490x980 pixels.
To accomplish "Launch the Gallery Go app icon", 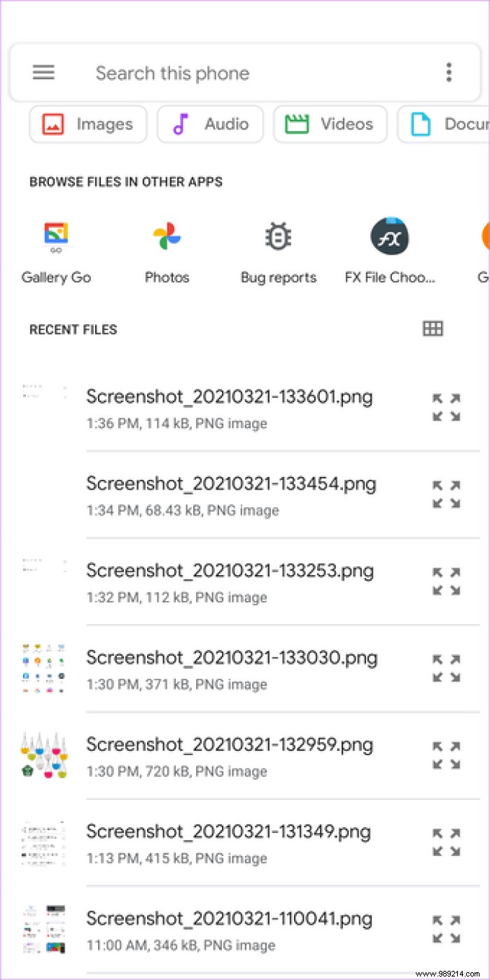I will [x=56, y=236].
